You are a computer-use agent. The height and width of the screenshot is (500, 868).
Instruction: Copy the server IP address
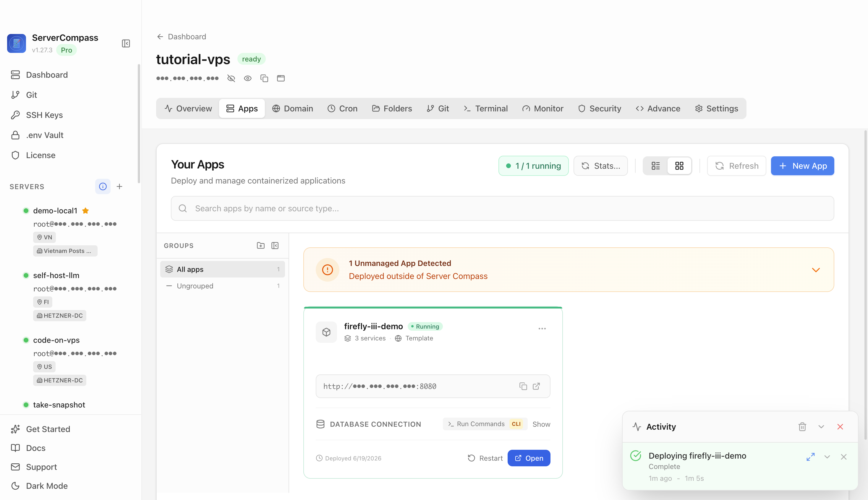[x=264, y=78]
